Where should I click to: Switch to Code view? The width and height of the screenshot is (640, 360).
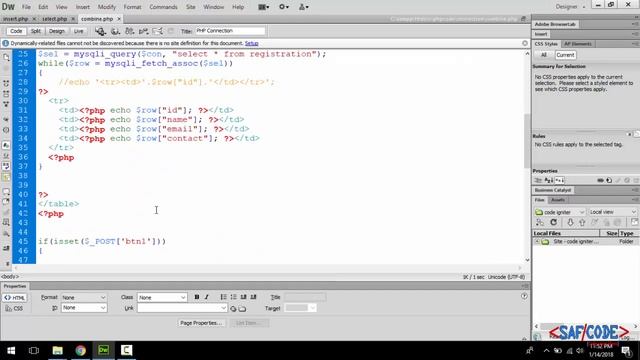(16, 31)
